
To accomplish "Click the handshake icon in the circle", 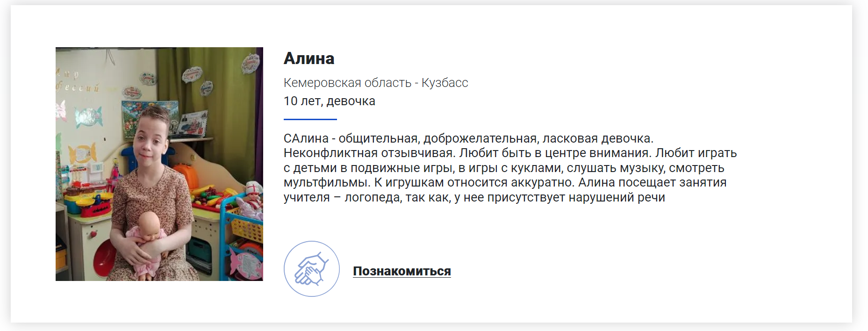I will (312, 269).
